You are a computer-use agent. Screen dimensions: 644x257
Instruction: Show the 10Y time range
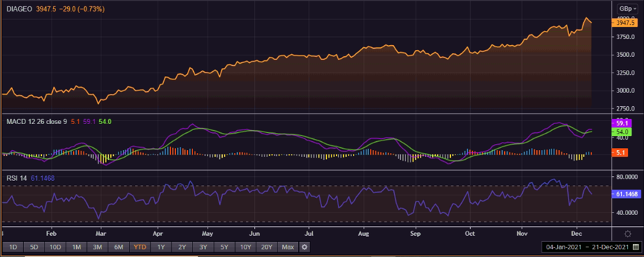245,247
